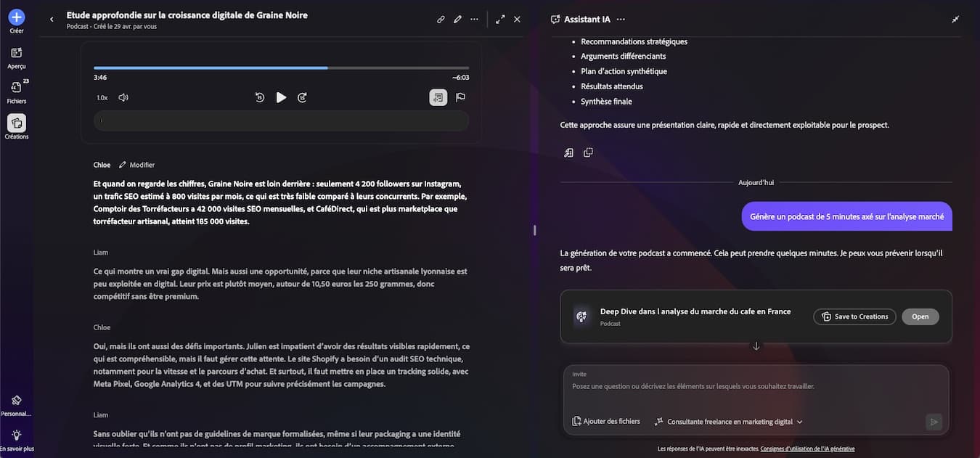Jump to latest message with down arrow

[x=756, y=346]
